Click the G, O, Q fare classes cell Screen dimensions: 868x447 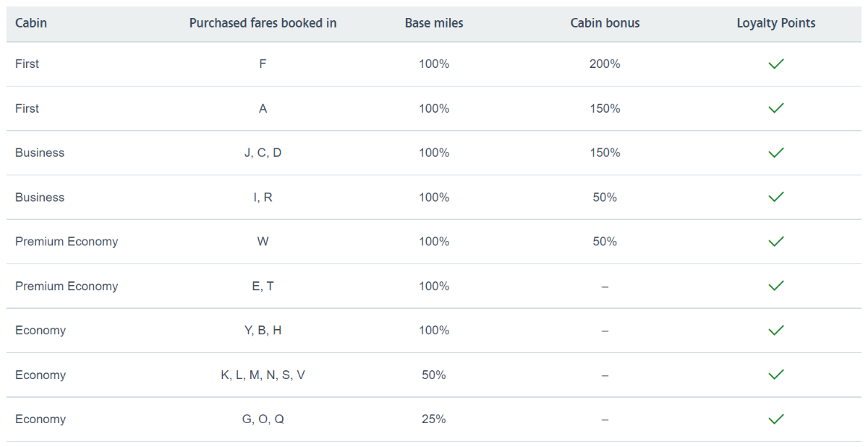[x=263, y=419]
